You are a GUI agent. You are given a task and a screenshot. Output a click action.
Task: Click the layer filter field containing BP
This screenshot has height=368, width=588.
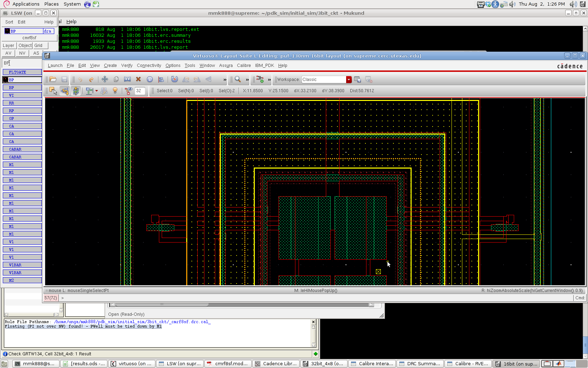[x=22, y=63]
